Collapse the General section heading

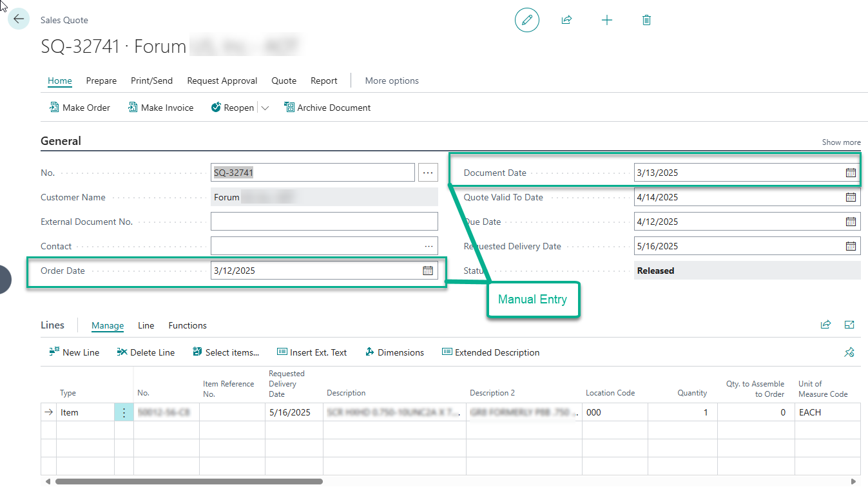tap(61, 141)
